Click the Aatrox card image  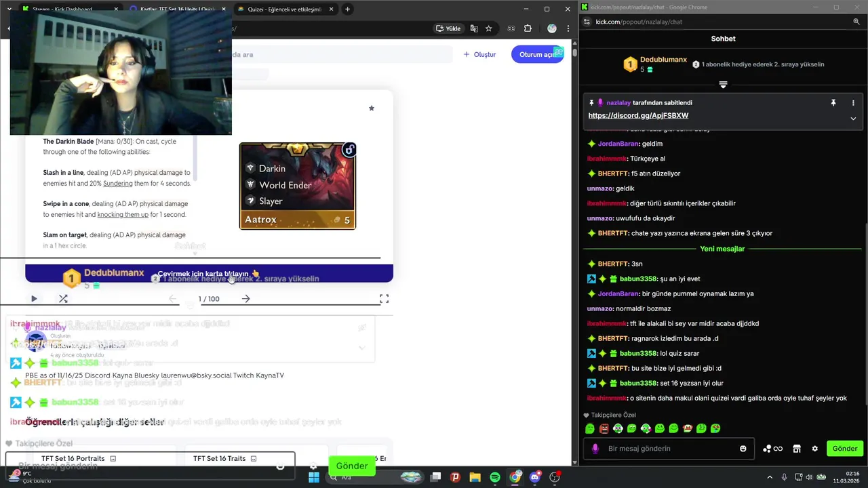click(297, 186)
